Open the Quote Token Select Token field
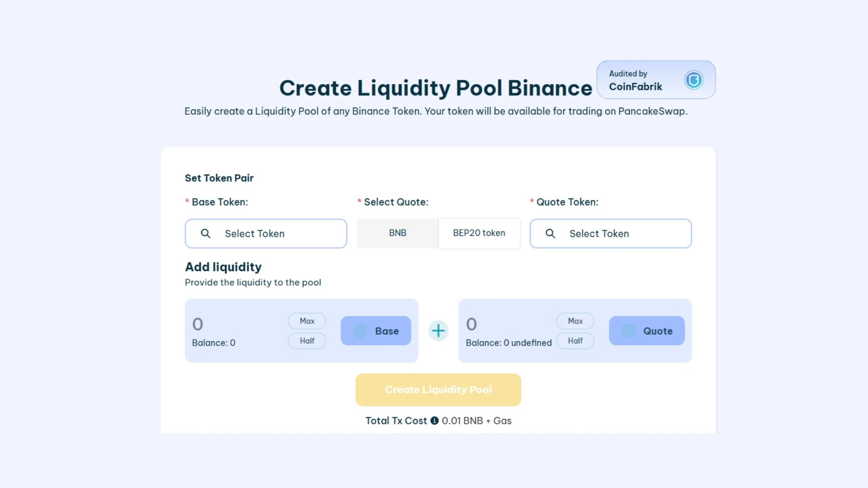 pos(611,234)
